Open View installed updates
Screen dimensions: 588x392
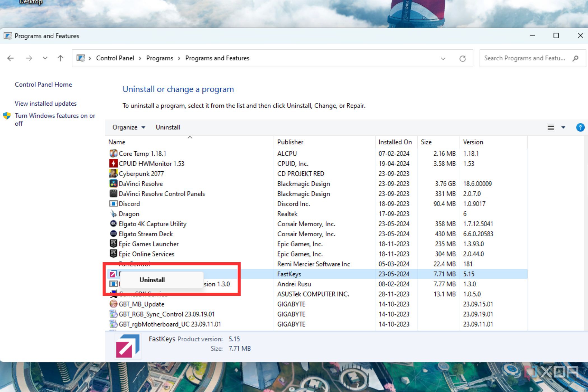pyautogui.click(x=46, y=103)
